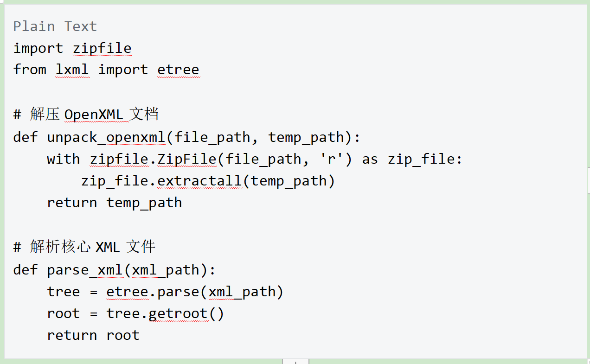Click function name 'parse_xml'
This screenshot has width=590, height=364.
pos(85,270)
